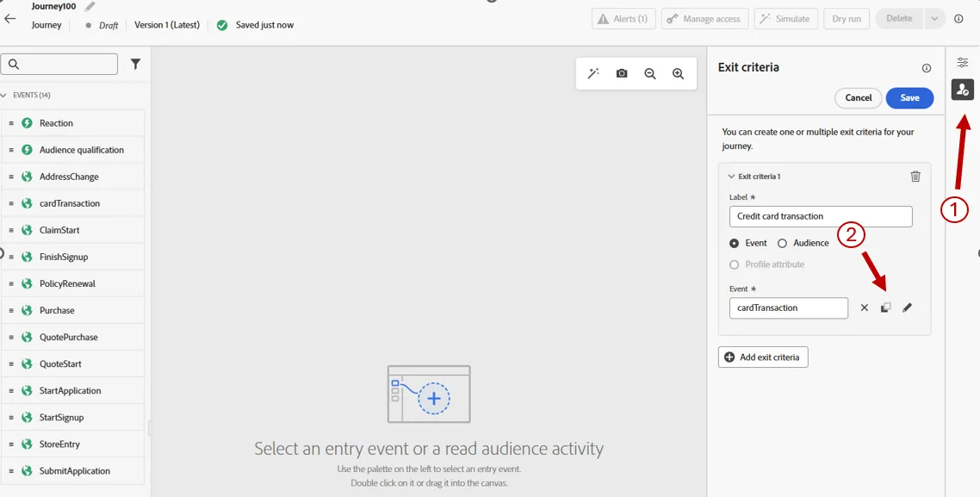Zoom out of the canvas
The width and height of the screenshot is (980, 497).
650,73
